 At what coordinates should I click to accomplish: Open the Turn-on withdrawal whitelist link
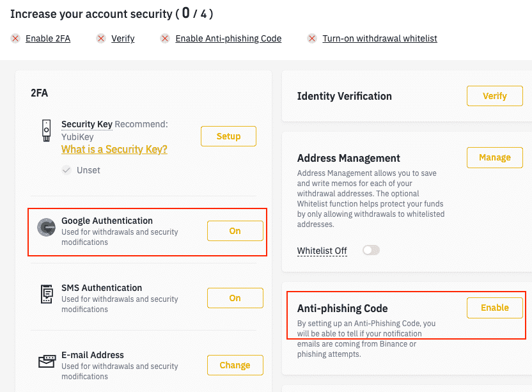tap(380, 39)
